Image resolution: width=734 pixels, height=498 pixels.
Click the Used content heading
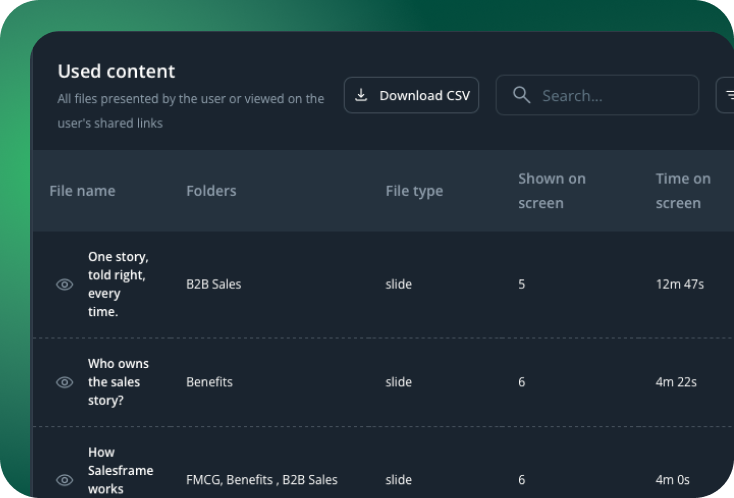(x=116, y=71)
